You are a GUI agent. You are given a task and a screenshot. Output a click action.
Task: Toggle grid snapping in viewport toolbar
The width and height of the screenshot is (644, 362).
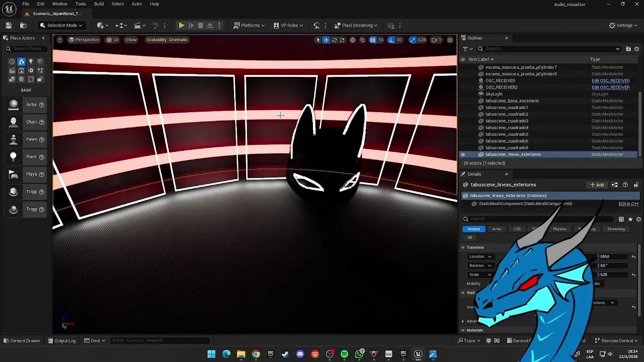click(372, 40)
